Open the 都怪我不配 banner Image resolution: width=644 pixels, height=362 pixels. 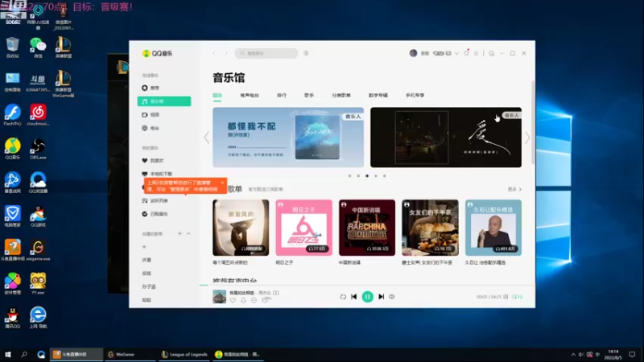(x=288, y=138)
